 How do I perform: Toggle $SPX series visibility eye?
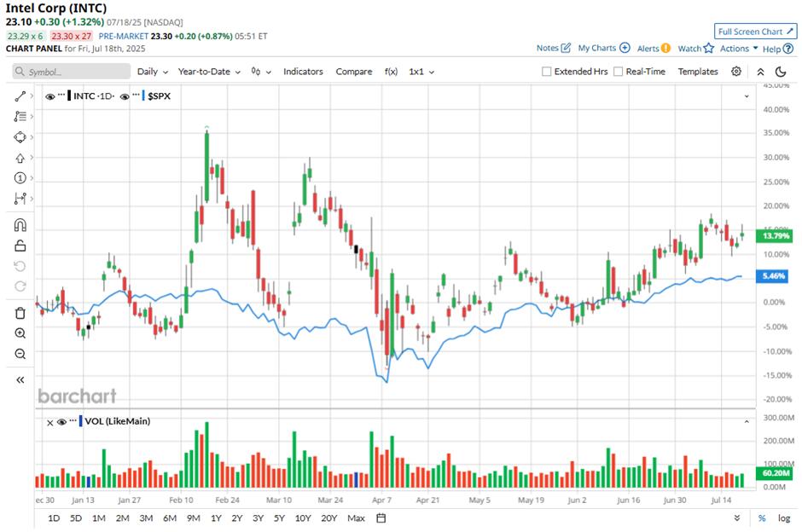point(125,96)
